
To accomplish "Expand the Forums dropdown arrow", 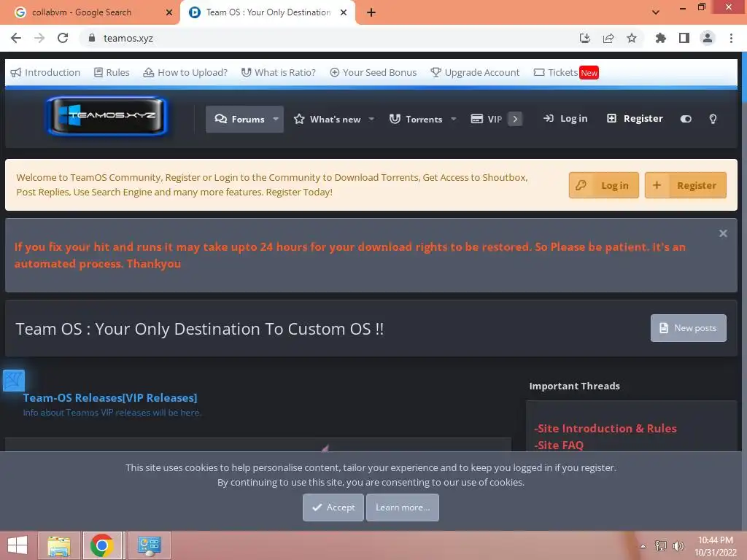I will [276, 119].
